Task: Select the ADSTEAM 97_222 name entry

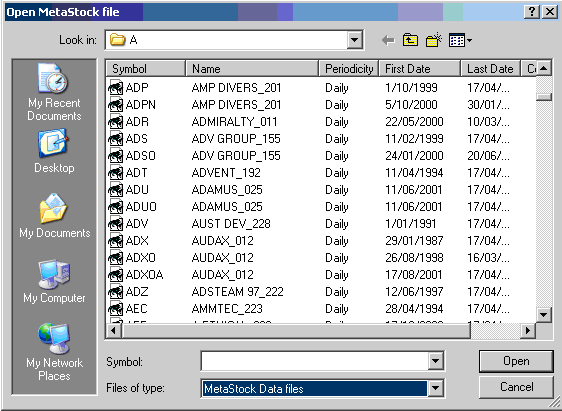Action: tap(237, 292)
